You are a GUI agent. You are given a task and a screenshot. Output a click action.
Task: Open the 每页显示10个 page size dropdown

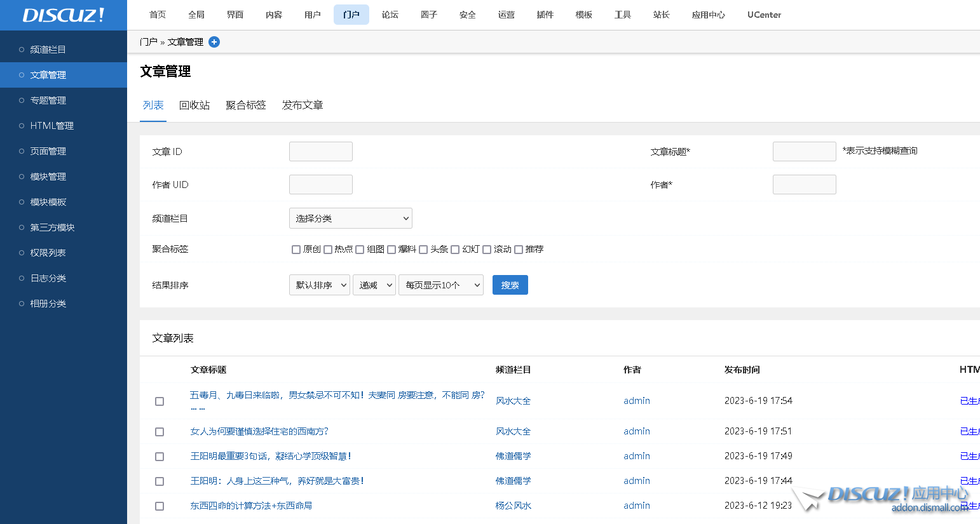pyautogui.click(x=440, y=285)
